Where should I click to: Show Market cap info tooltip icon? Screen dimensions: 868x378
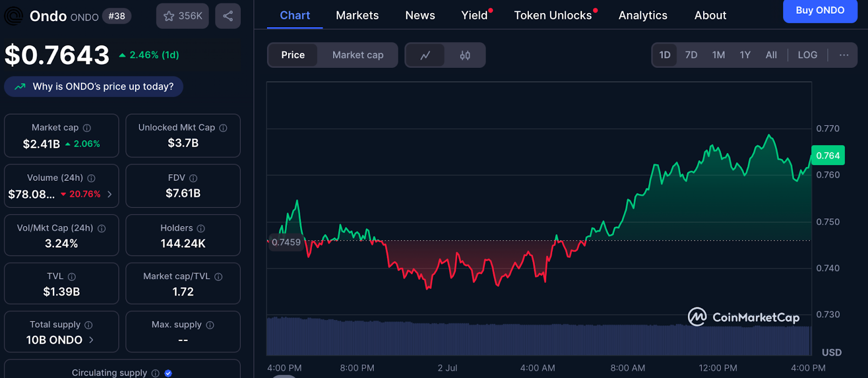point(87,128)
